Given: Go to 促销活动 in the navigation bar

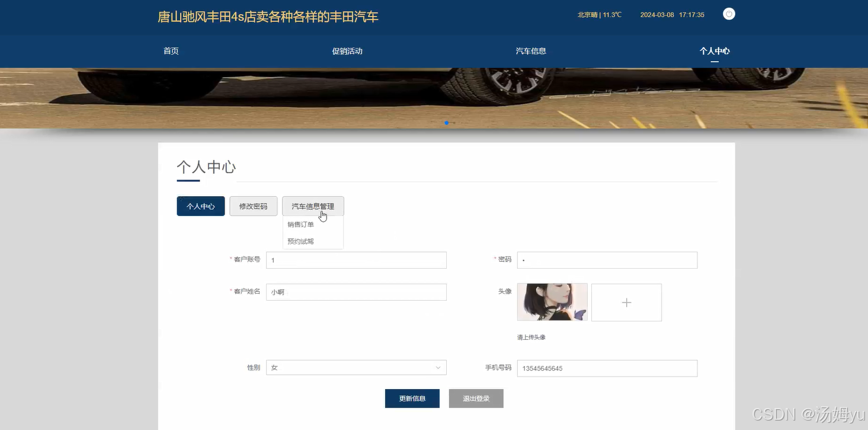Looking at the screenshot, I should pyautogui.click(x=347, y=51).
